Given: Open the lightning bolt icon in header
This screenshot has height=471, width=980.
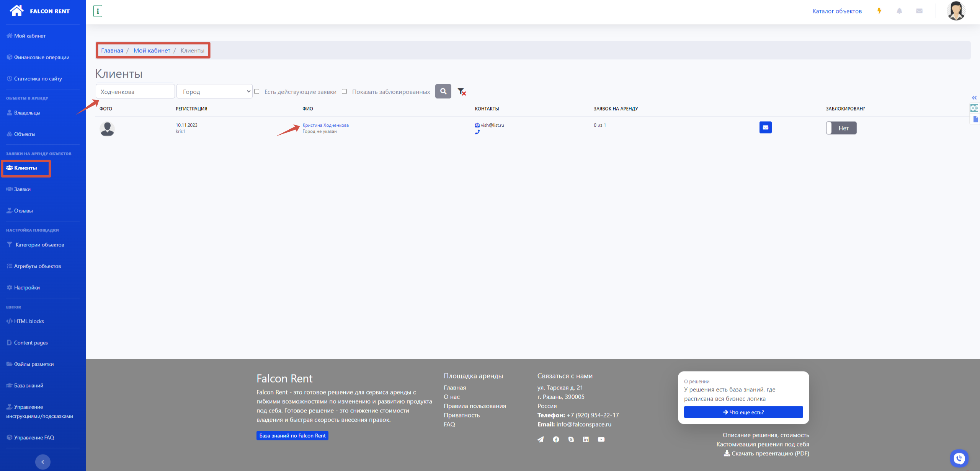Looking at the screenshot, I should click(x=879, y=11).
